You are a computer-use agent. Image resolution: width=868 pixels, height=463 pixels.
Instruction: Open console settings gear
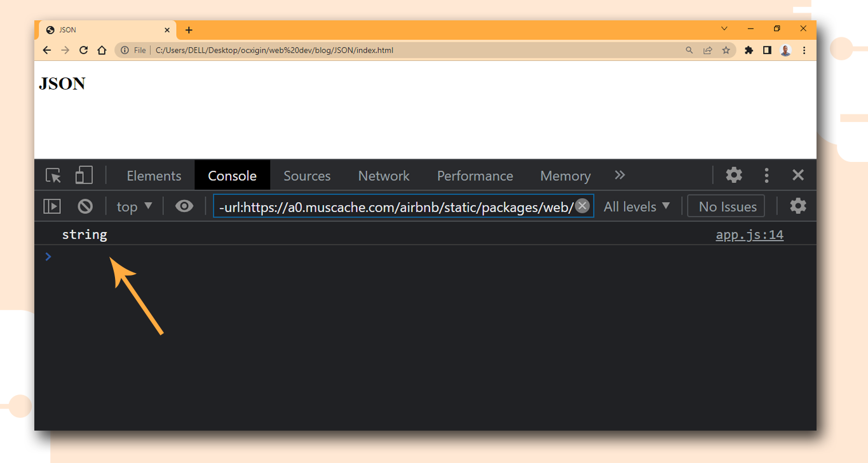pyautogui.click(x=798, y=206)
